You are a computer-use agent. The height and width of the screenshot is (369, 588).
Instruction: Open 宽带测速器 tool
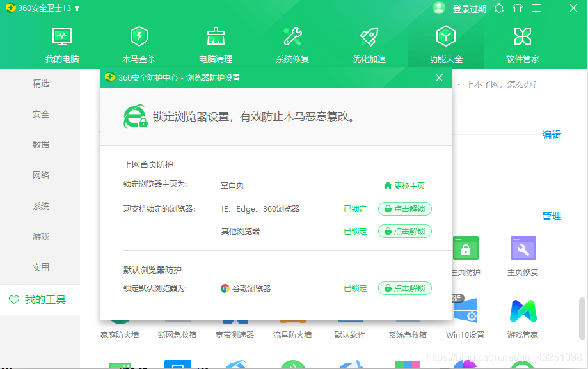(235, 334)
